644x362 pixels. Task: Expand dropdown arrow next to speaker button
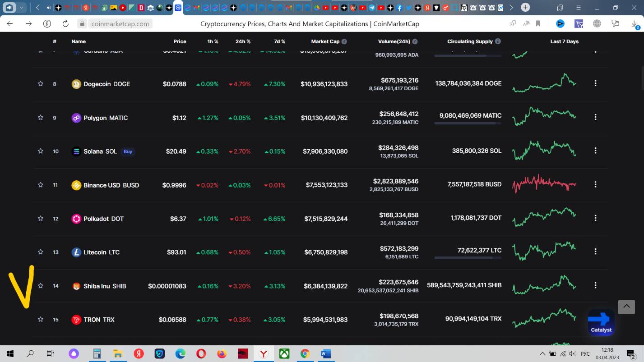22,7
